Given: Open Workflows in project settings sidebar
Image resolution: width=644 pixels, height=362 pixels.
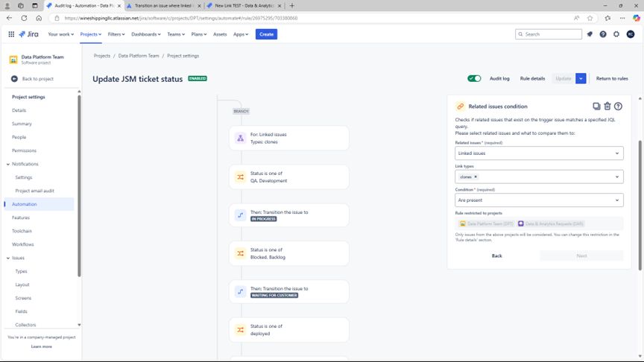Looking at the screenshot, I should coord(22,244).
